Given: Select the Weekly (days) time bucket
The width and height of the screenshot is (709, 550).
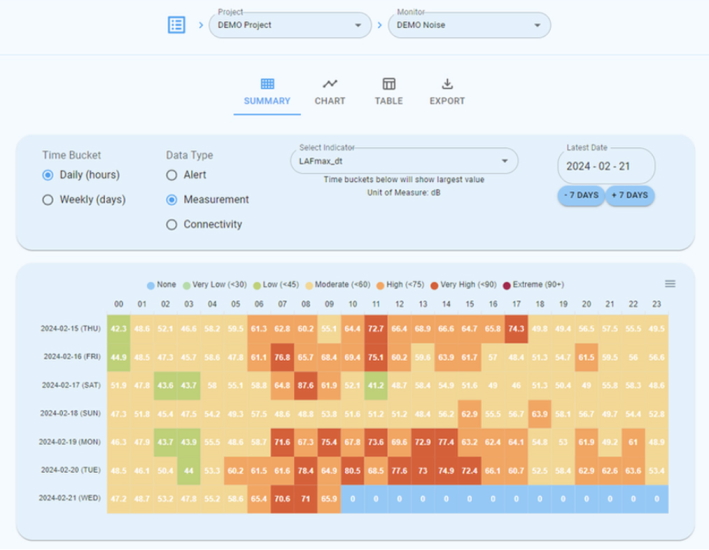Looking at the screenshot, I should (48, 200).
